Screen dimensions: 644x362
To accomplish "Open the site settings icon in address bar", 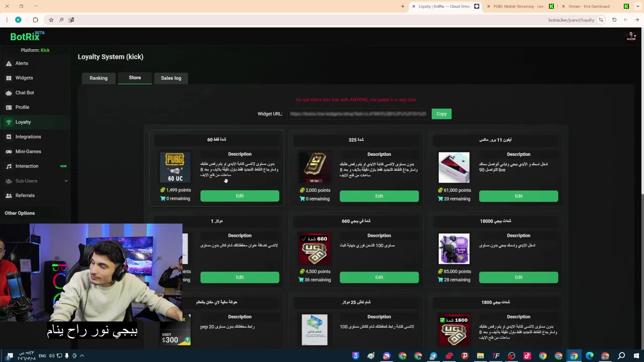I will click(x=601, y=20).
